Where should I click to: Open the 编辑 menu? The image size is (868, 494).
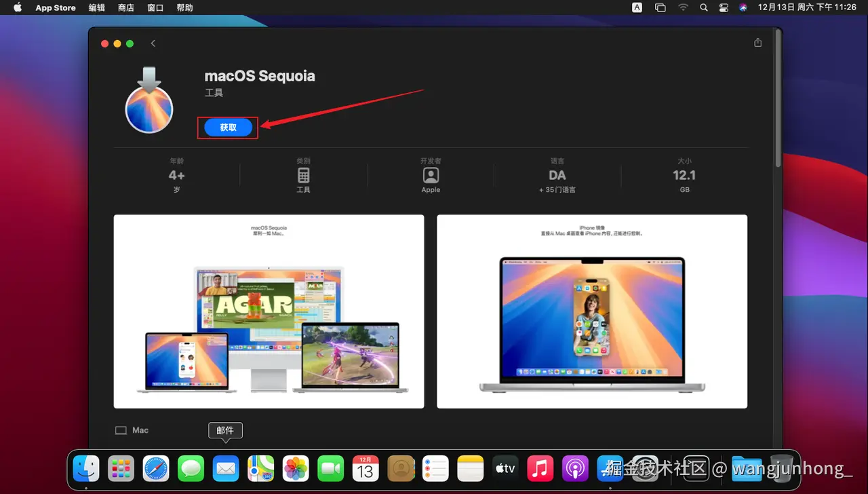[x=97, y=7]
